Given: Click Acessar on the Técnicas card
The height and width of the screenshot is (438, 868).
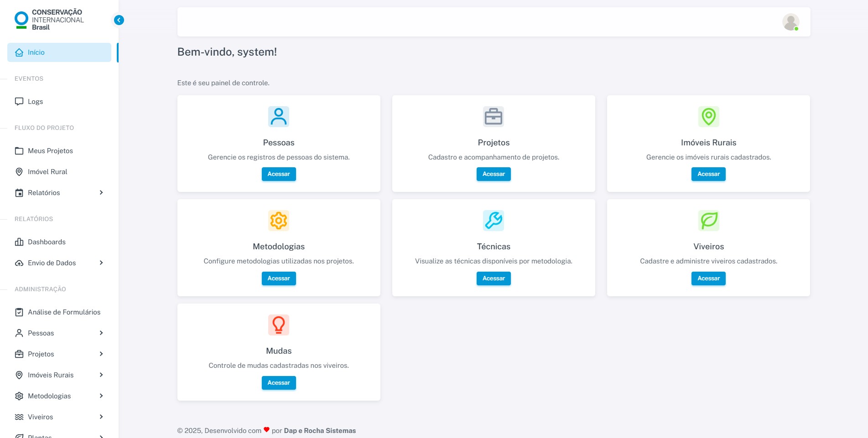Looking at the screenshot, I should tap(494, 278).
